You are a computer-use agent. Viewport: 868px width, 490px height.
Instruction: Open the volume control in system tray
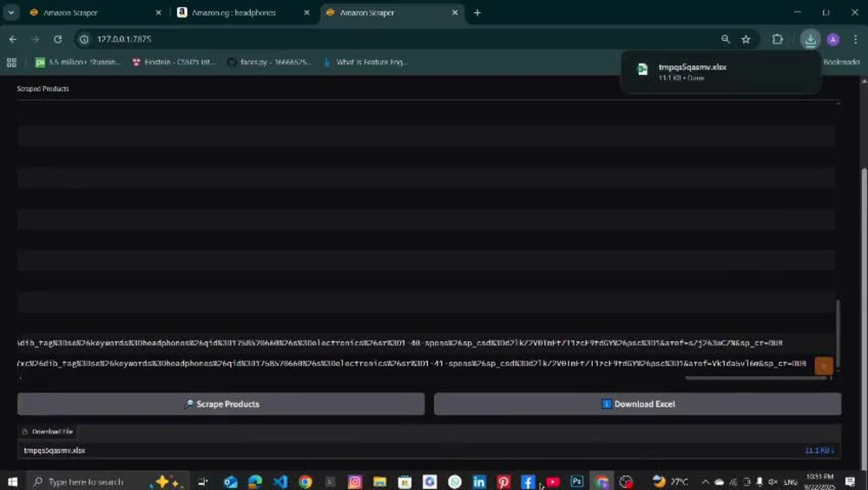point(773,481)
